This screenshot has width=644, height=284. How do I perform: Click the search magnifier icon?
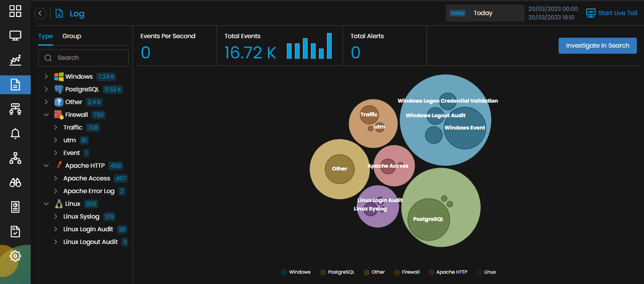tap(48, 58)
